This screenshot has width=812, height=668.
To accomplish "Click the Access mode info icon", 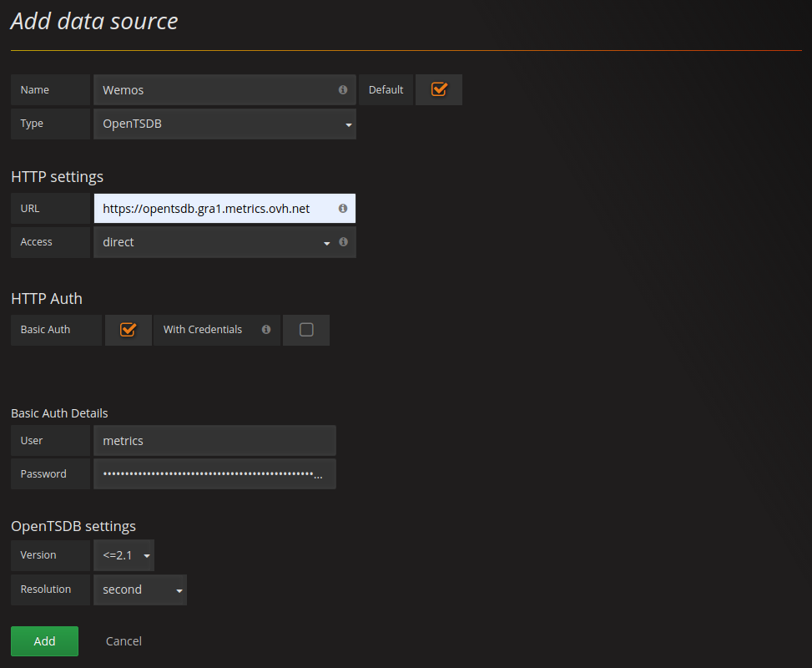I will 342,242.
